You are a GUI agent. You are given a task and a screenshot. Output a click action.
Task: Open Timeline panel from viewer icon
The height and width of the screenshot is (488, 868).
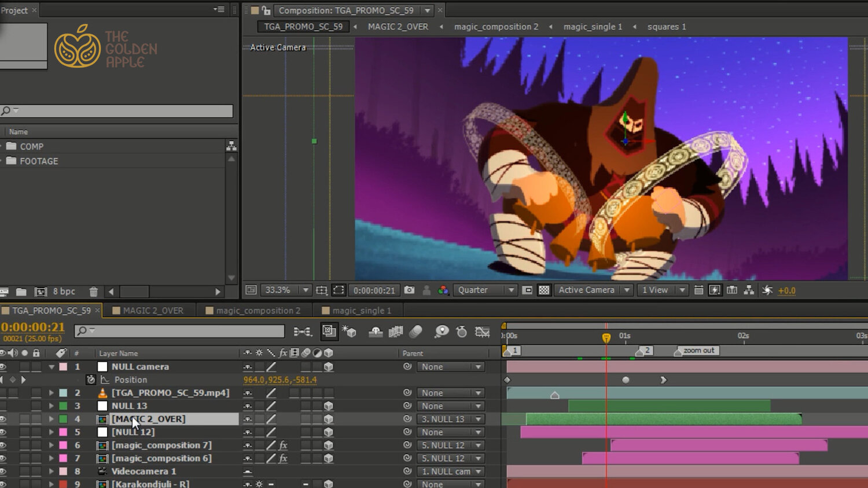732,290
